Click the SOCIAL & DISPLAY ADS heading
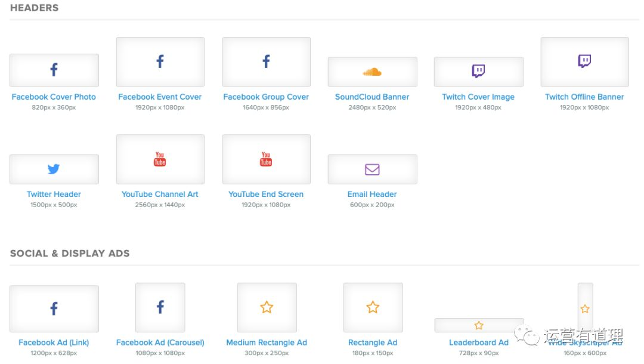The image size is (644, 364). (x=70, y=254)
